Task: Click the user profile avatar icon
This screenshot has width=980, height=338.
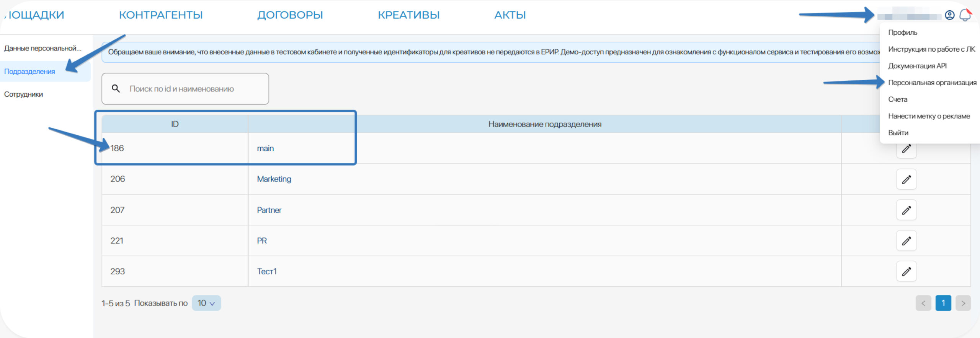Action: 949,15
